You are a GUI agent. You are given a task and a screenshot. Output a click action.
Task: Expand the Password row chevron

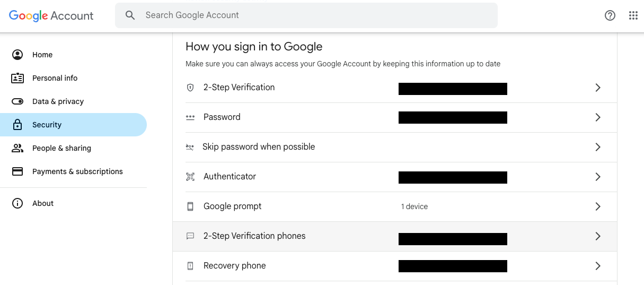597,117
